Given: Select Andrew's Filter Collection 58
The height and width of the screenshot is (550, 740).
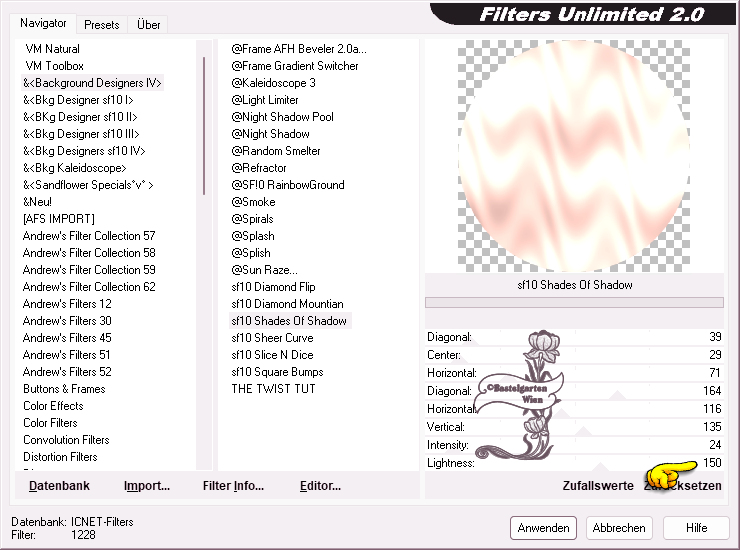Looking at the screenshot, I should pos(89,253).
